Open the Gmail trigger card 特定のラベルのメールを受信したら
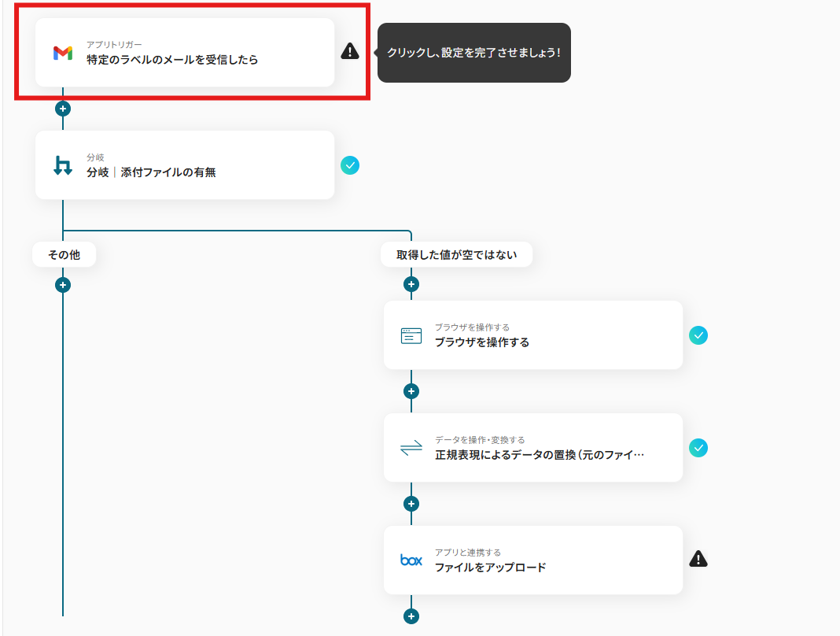This screenshot has width=840, height=636. click(185, 53)
